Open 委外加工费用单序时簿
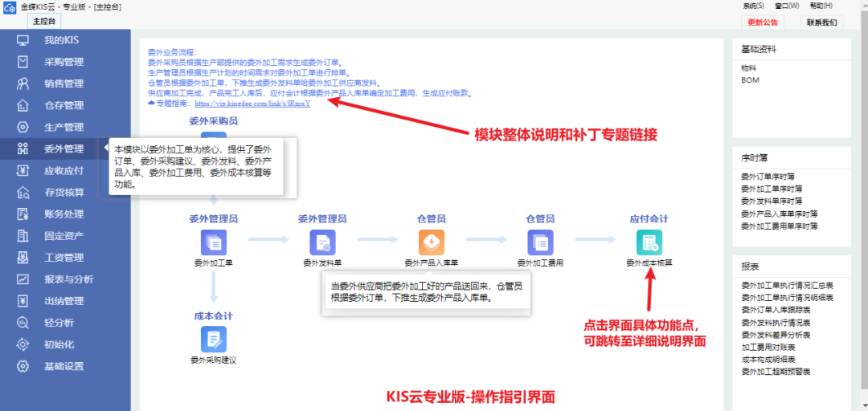 (x=780, y=226)
